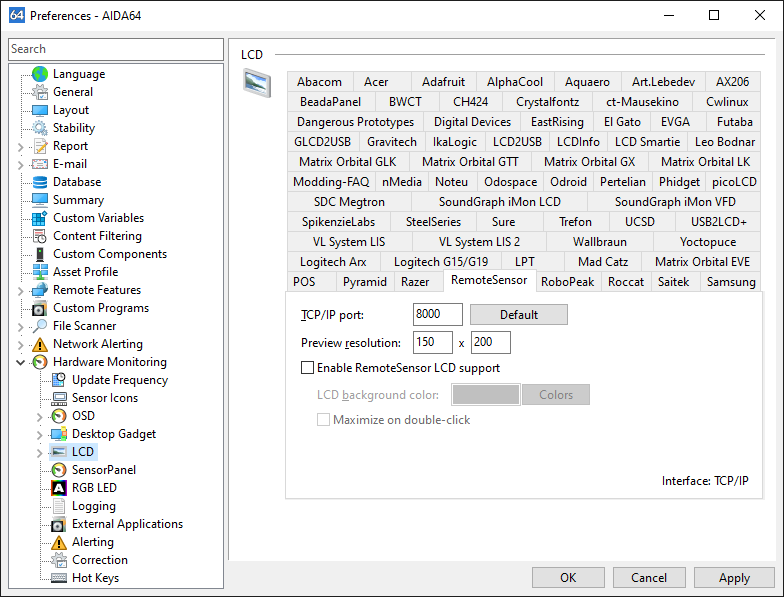Click the Apply button

tap(734, 578)
